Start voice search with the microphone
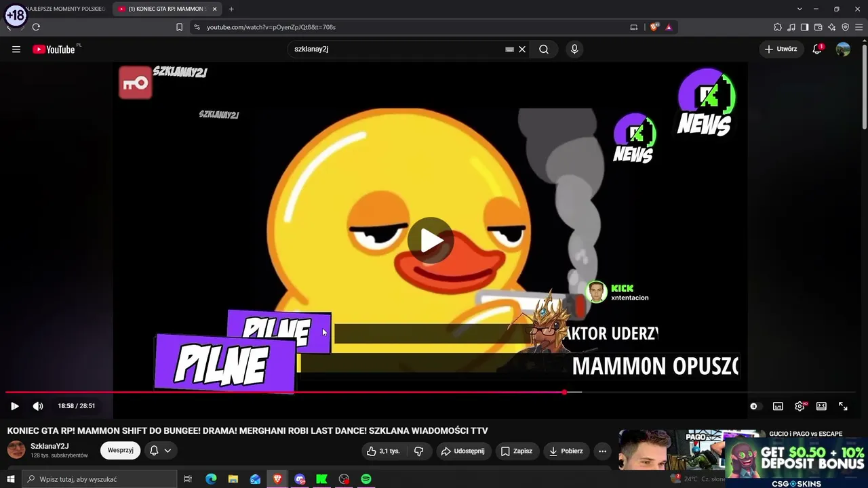 coord(574,49)
